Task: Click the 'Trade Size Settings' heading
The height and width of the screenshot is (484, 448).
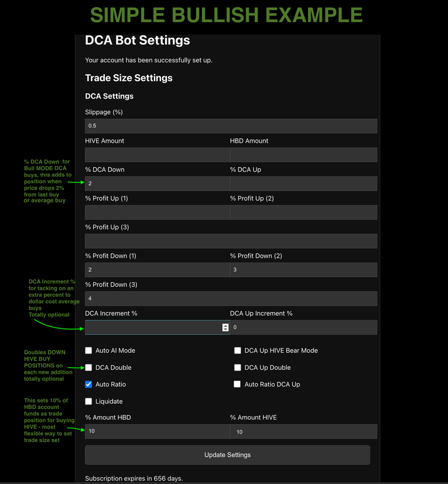Action: (129, 78)
